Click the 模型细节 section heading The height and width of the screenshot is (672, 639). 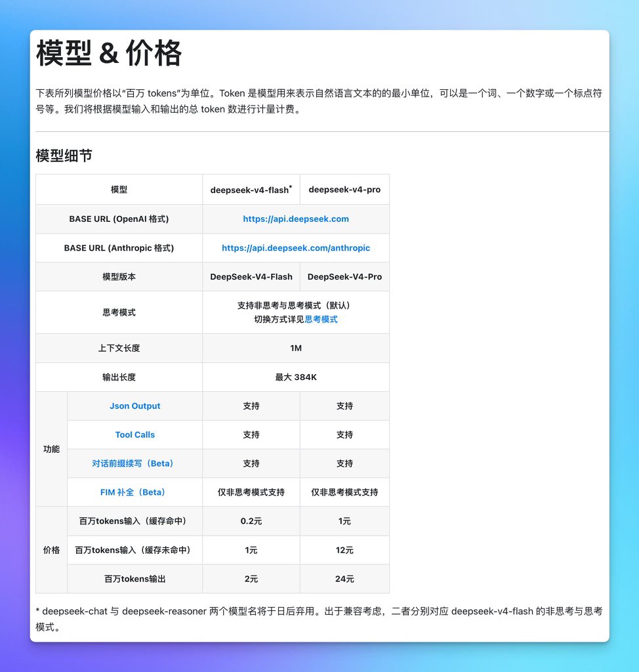click(64, 156)
